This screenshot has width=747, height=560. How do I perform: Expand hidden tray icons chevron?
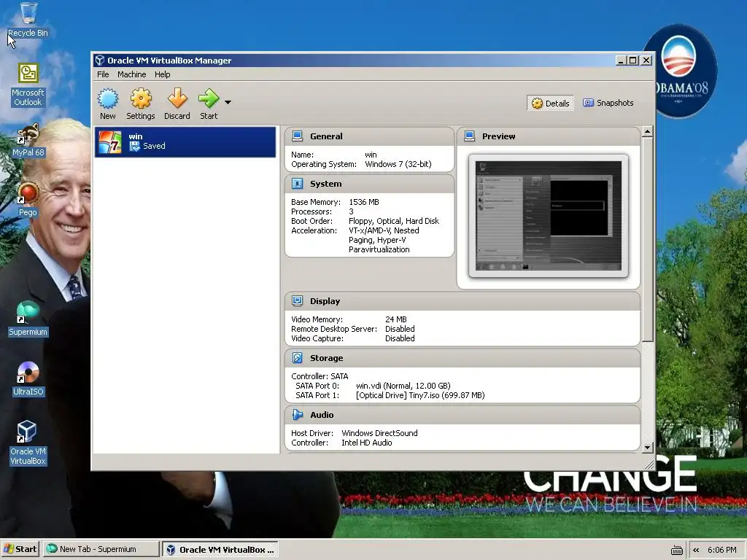(696, 550)
